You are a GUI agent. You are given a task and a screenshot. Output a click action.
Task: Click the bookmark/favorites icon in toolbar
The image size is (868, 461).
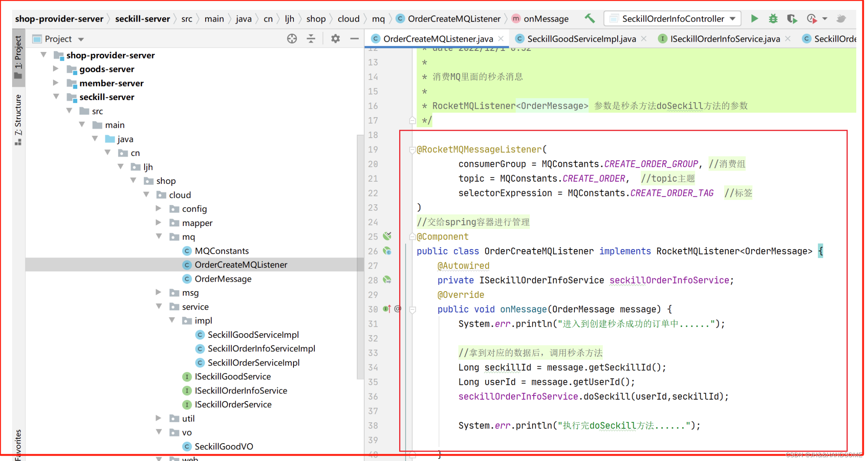[x=16, y=442]
